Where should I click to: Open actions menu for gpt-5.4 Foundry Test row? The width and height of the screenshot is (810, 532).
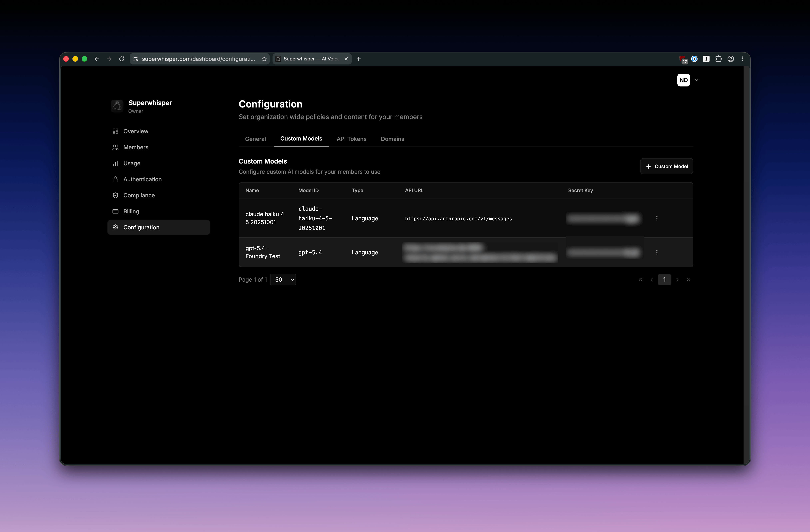[x=657, y=252]
